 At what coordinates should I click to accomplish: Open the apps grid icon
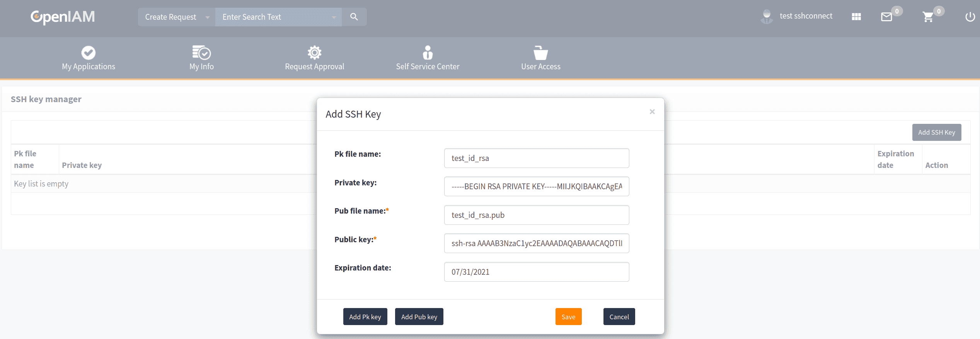(x=856, y=17)
